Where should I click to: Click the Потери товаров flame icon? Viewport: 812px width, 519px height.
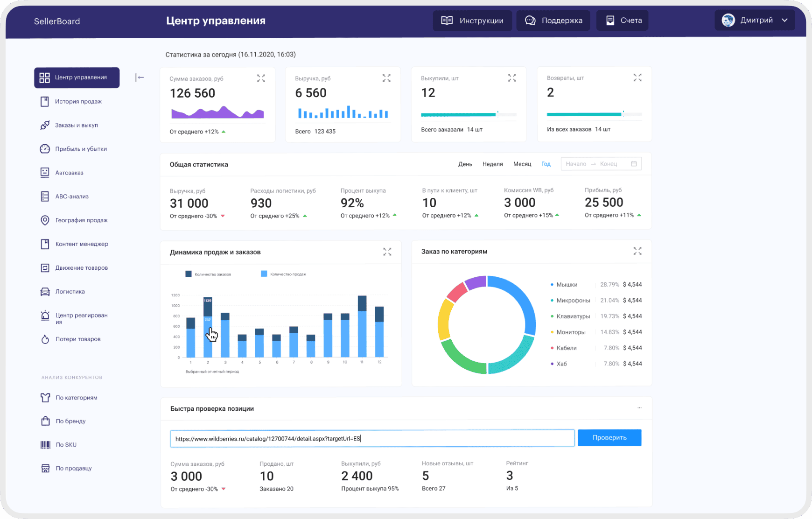(45, 339)
